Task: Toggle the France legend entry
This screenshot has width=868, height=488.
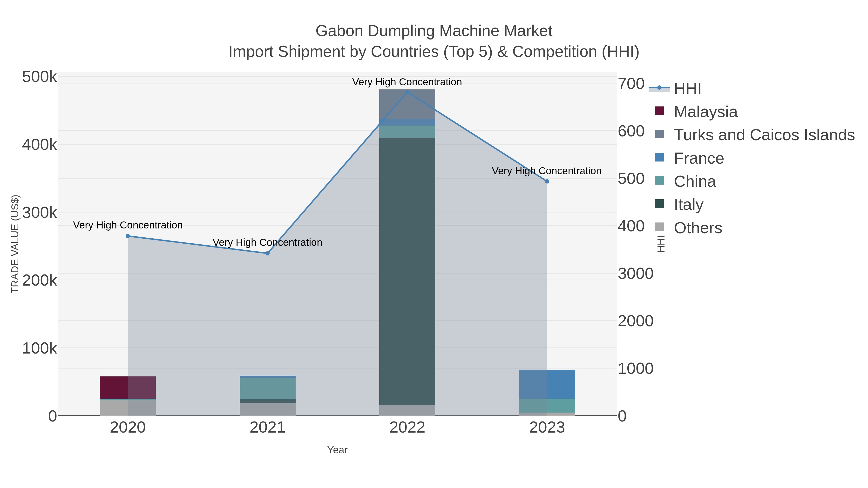Action: pyautogui.click(x=689, y=158)
